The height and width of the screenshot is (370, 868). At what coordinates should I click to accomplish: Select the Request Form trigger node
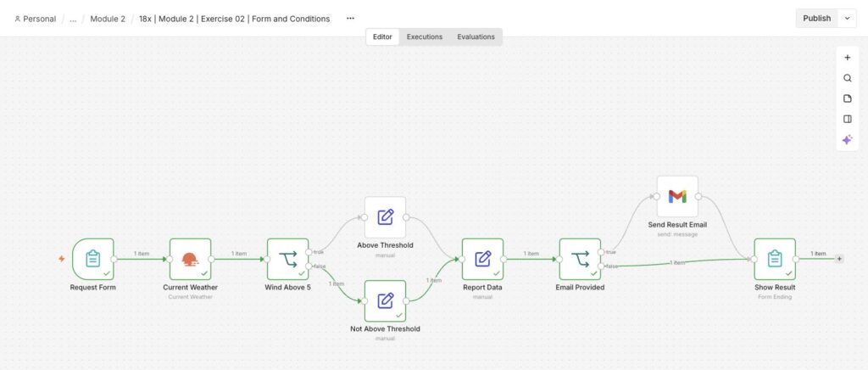pyautogui.click(x=93, y=259)
